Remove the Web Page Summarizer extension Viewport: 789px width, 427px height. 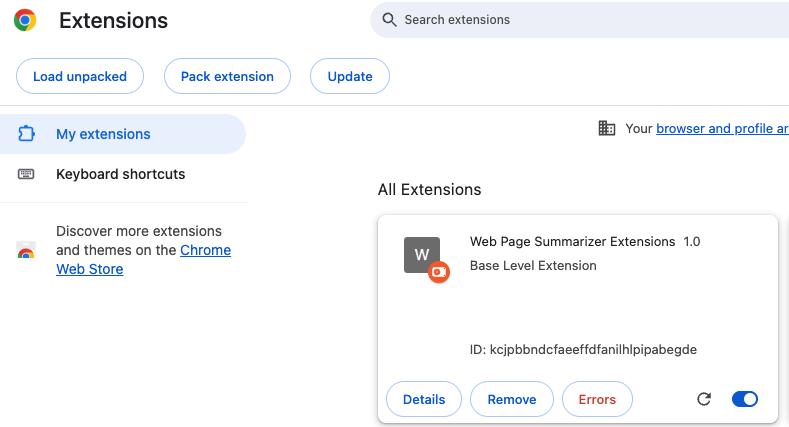pos(512,399)
